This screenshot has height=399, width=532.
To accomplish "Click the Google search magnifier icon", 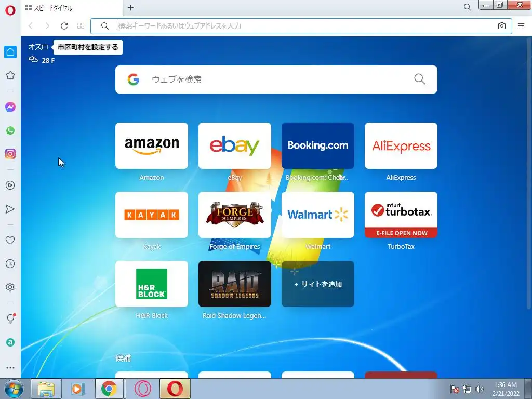I will click(x=420, y=79).
